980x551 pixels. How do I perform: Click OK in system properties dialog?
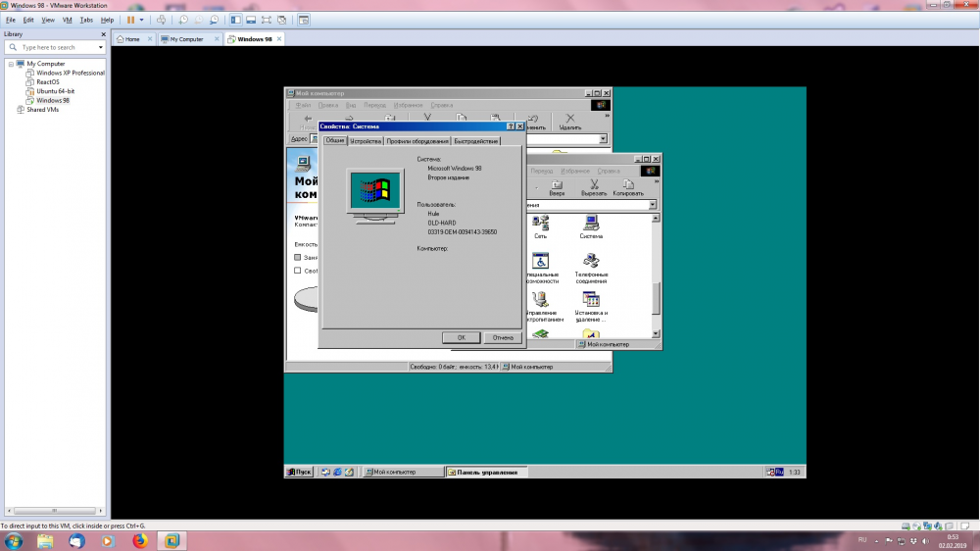[x=462, y=337]
